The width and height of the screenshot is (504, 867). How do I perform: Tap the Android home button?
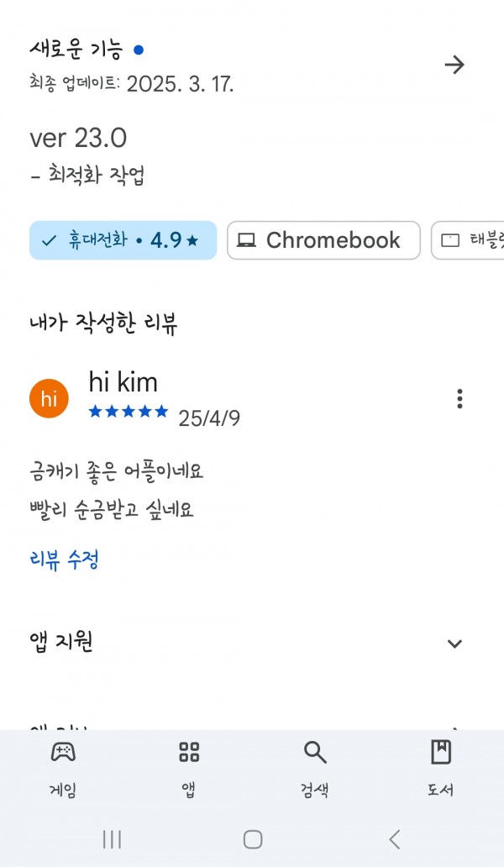[x=253, y=839]
